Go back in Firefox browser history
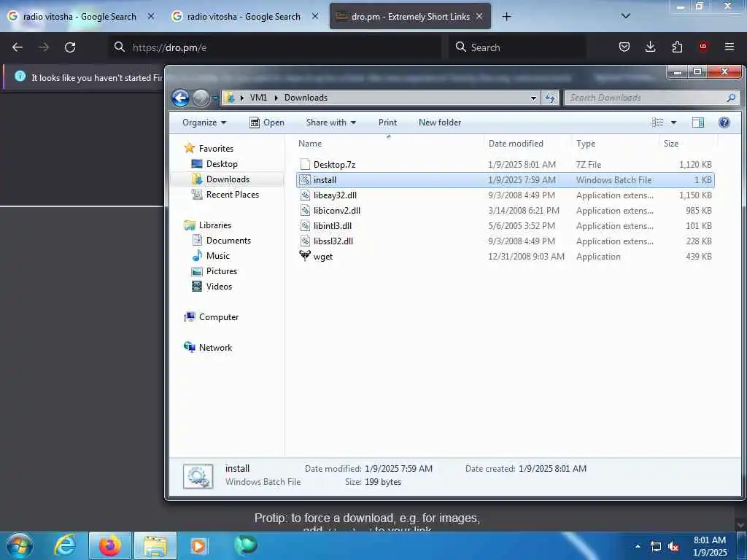The width and height of the screenshot is (747, 560). [x=18, y=47]
